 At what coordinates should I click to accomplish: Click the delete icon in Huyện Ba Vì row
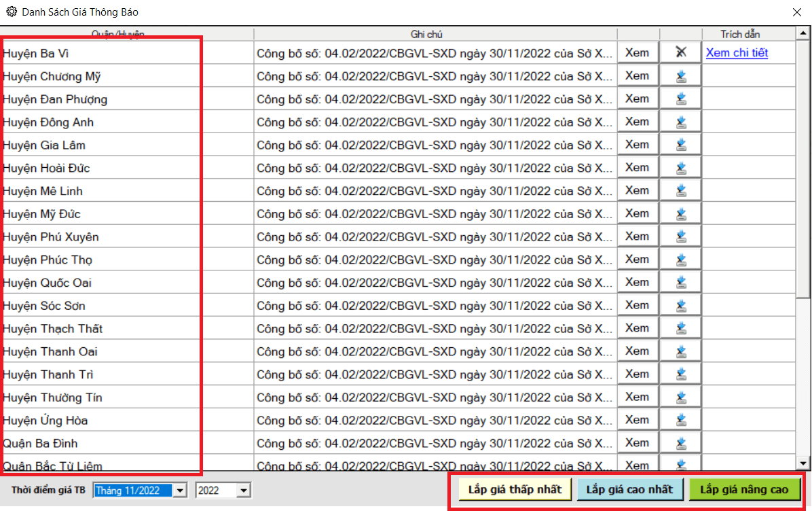pos(681,53)
